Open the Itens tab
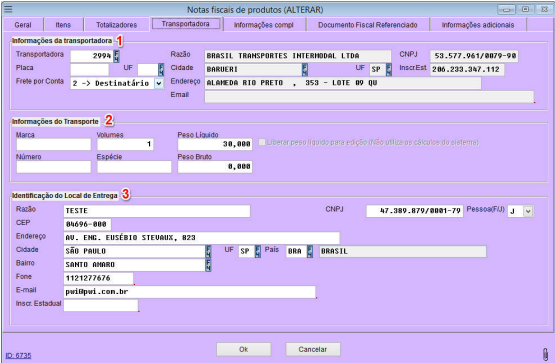This screenshot has height=363, width=555. [x=63, y=25]
